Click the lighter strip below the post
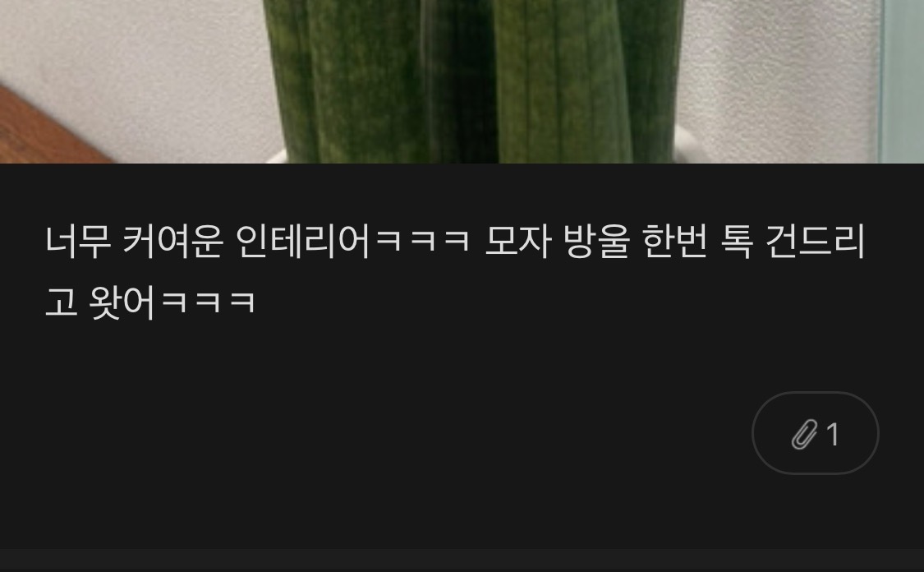The image size is (924, 572). [462, 560]
